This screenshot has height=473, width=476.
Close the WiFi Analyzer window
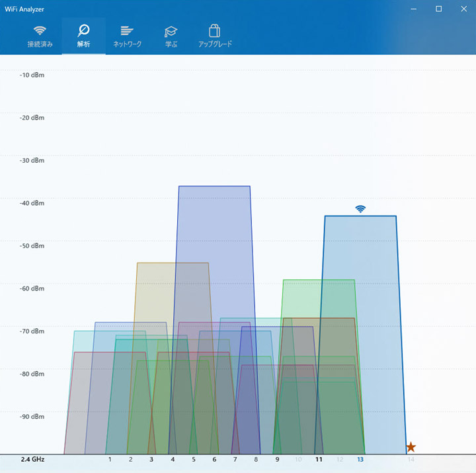463,9
